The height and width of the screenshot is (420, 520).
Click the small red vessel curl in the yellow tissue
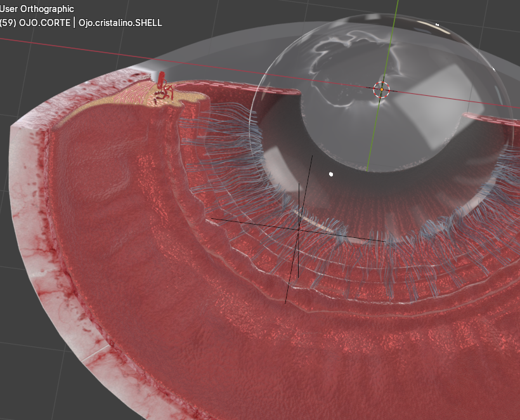162,90
